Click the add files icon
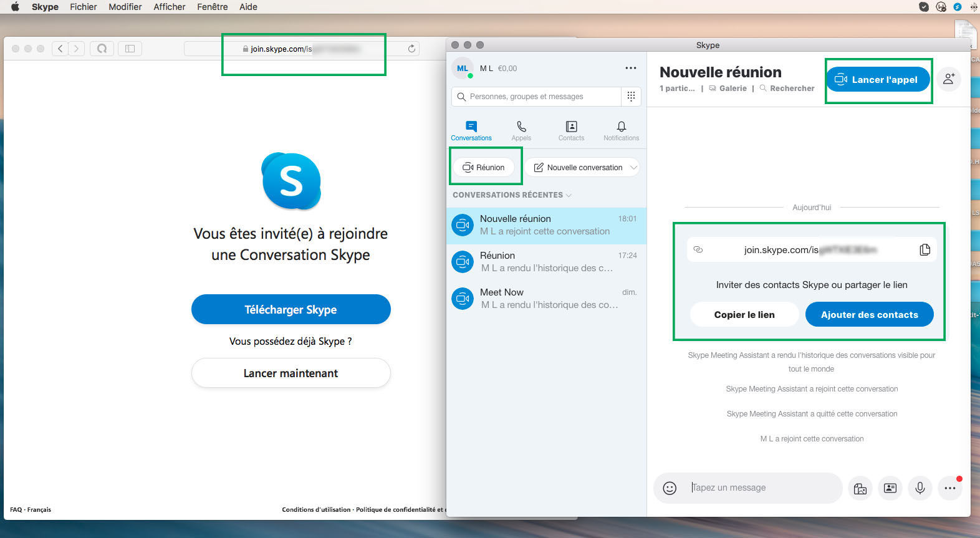The image size is (980, 538). (x=860, y=488)
